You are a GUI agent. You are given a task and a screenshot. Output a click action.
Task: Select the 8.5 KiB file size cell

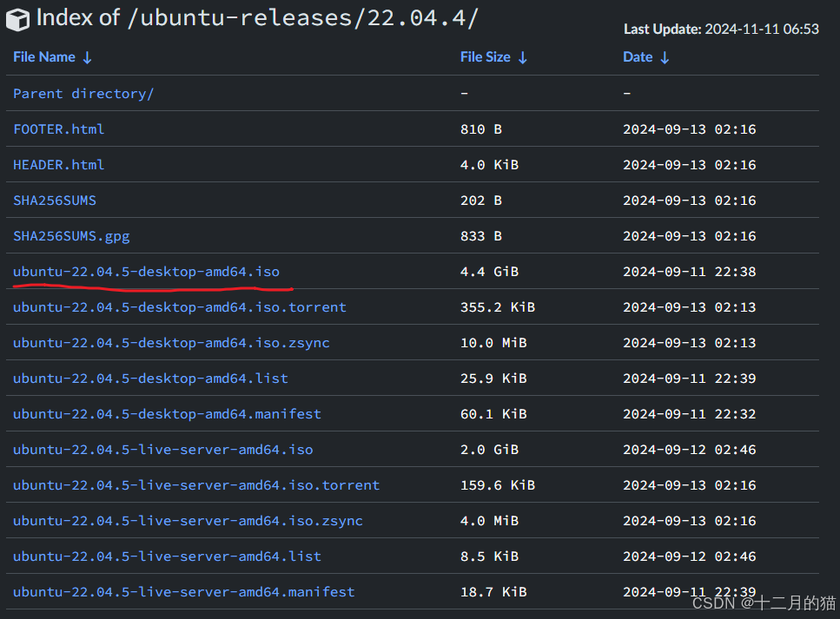point(489,556)
